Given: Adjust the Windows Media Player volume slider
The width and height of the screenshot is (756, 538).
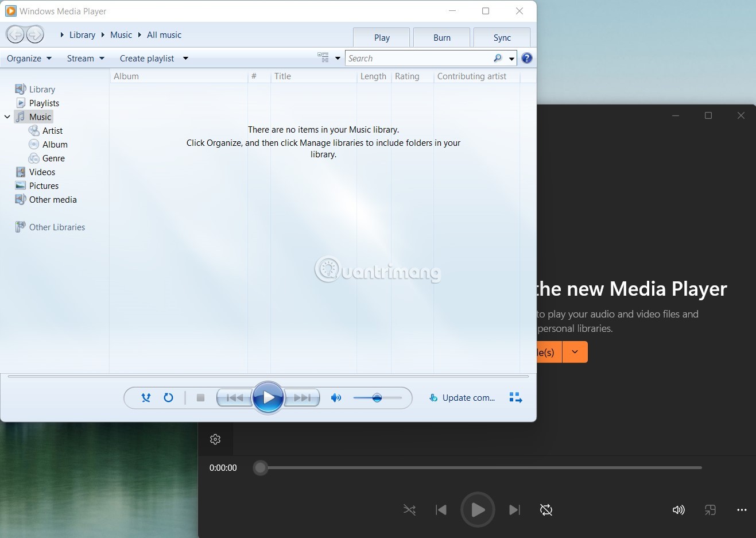Looking at the screenshot, I should click(x=377, y=397).
